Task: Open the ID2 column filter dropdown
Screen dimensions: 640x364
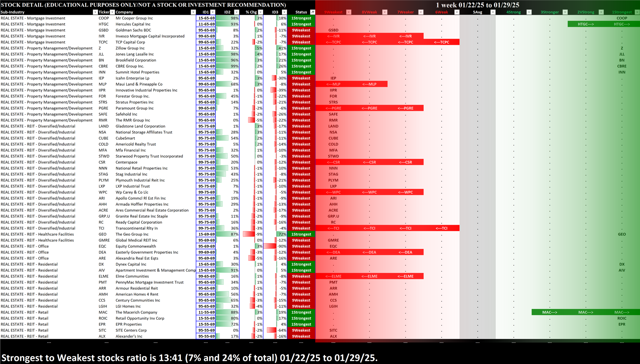Action: [x=236, y=12]
